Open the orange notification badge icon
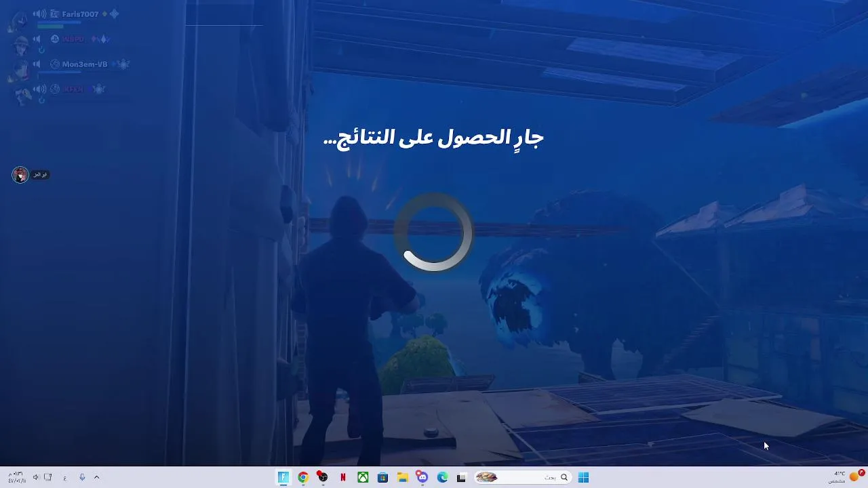This screenshot has width=868, height=488. (x=856, y=476)
